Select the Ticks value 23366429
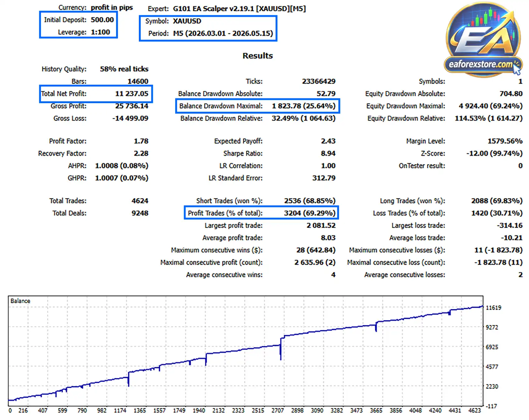 pos(319,81)
